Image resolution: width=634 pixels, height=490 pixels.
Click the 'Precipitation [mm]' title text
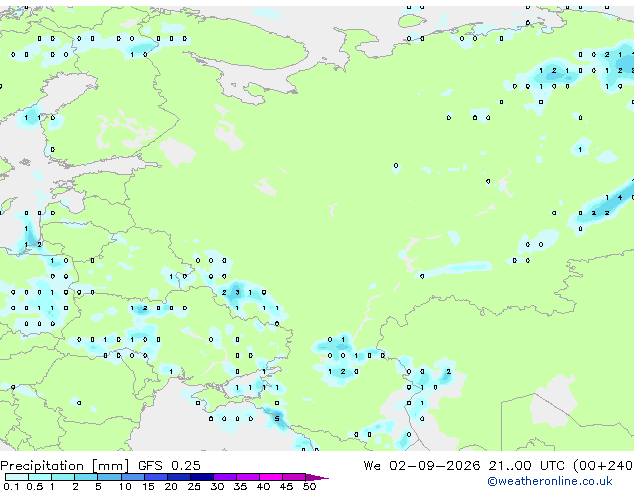point(65,466)
